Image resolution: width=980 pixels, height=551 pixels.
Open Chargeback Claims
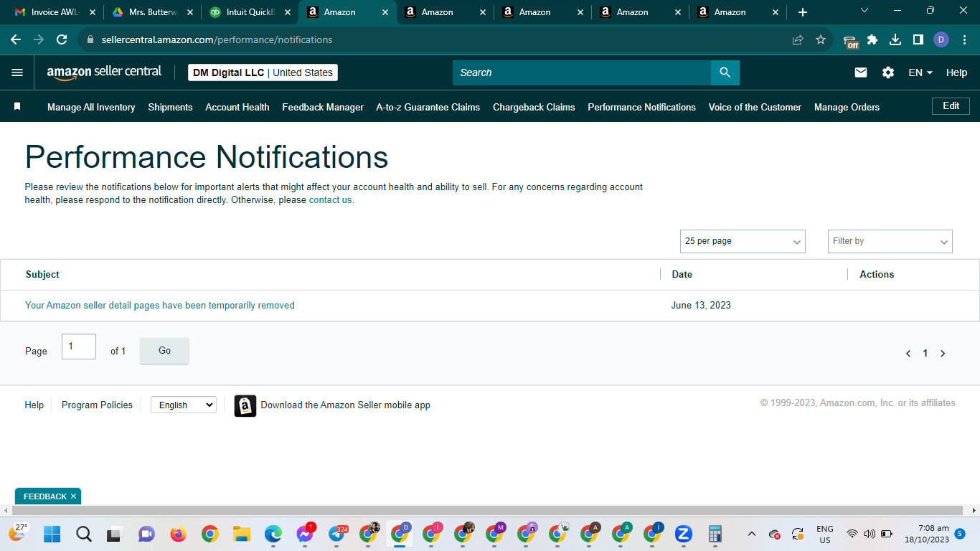click(534, 107)
